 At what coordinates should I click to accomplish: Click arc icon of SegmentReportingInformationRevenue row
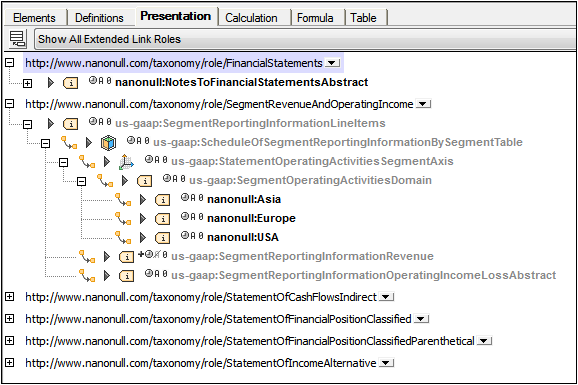87,256
